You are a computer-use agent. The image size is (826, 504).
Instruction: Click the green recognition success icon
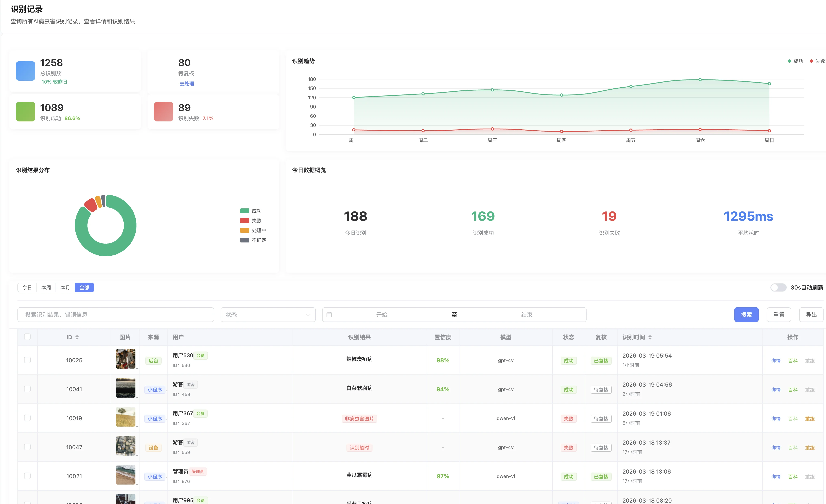(x=26, y=112)
